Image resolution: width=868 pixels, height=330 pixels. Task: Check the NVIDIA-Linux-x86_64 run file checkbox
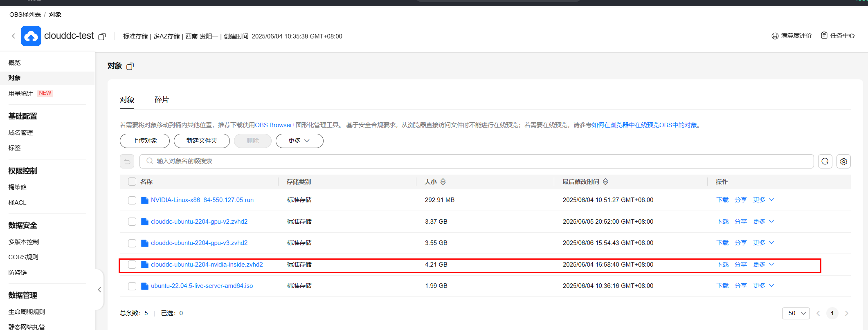[x=132, y=200]
